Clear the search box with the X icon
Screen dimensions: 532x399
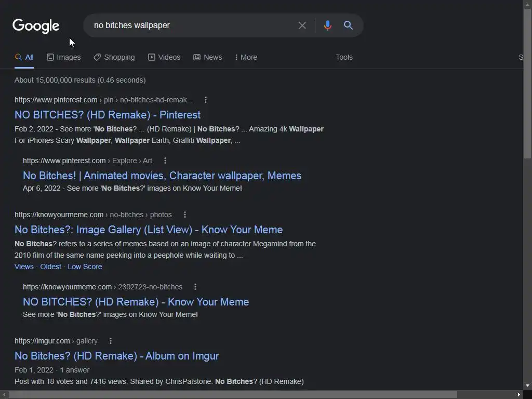(302, 25)
